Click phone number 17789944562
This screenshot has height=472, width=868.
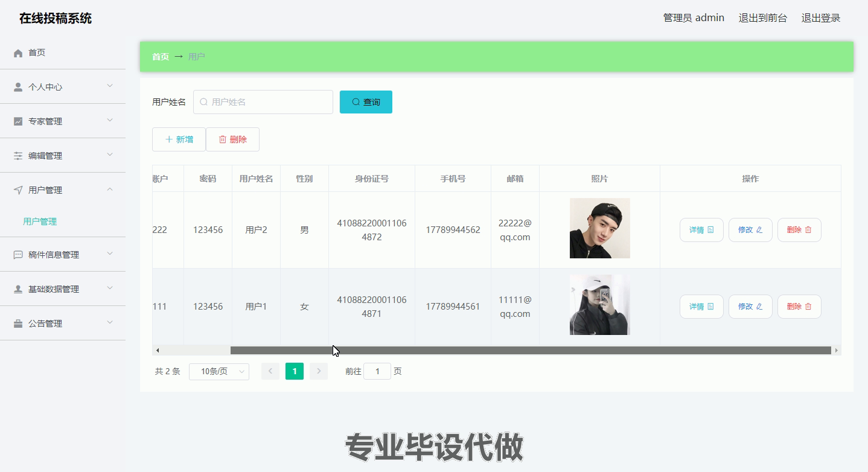[x=453, y=230]
